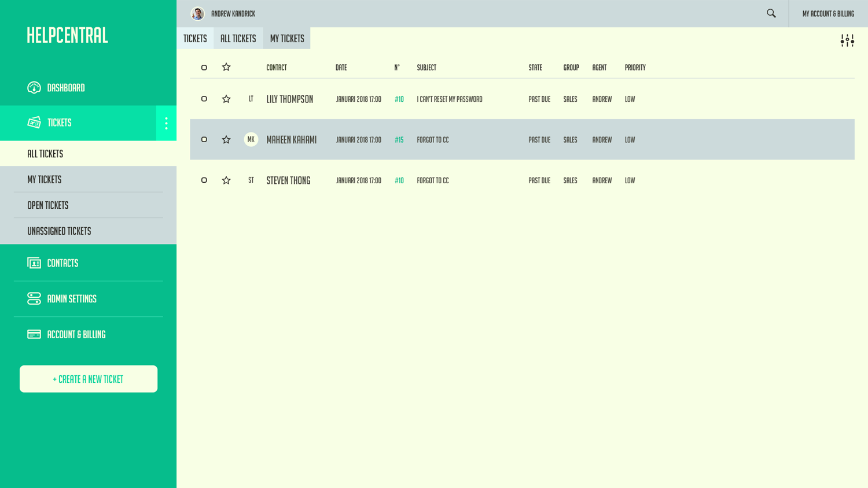Open Steven Thong's ticket #10 link

(x=399, y=180)
